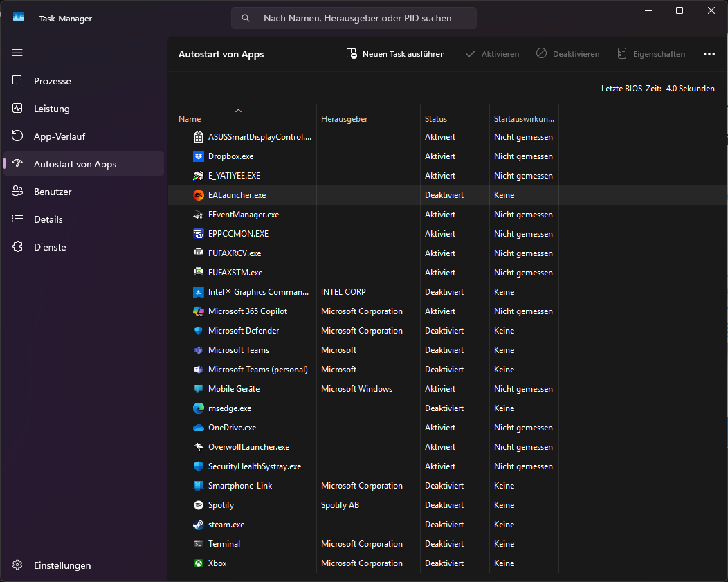
Task: Click the search magnifier icon
Action: point(246,18)
